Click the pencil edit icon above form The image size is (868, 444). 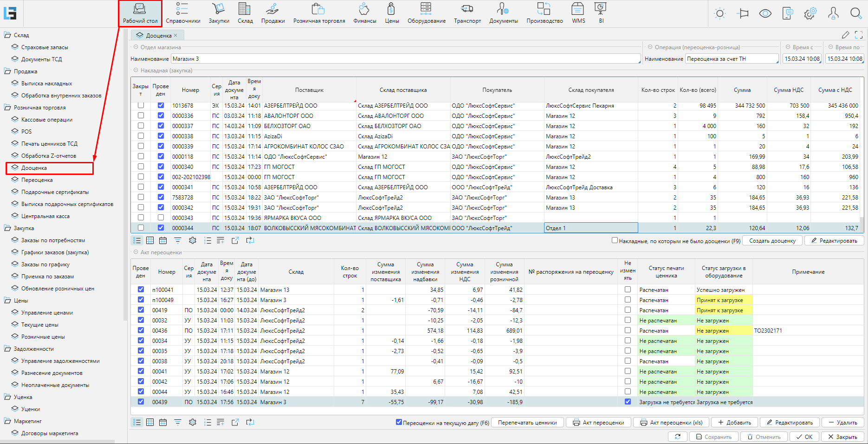point(845,35)
